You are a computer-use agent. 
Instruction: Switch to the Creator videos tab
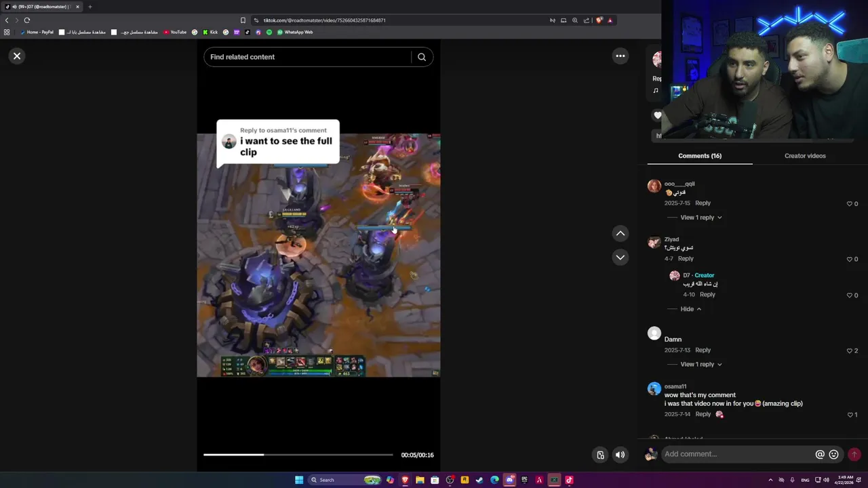(805, 156)
